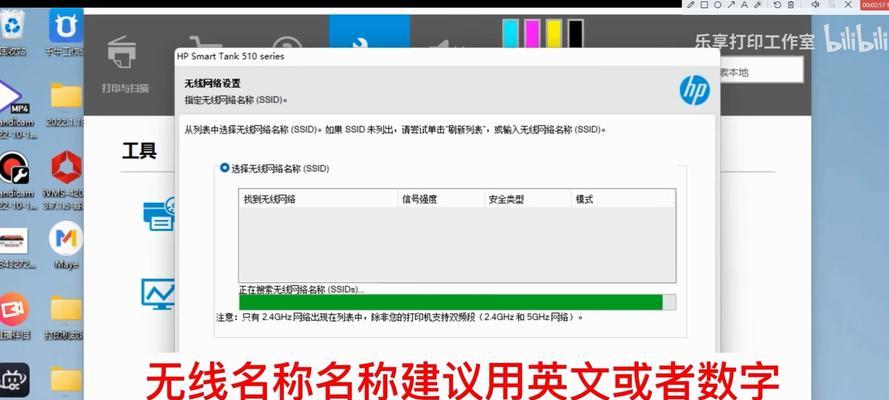
Task: Open the Maye desktop shortcut
Action: point(66,244)
